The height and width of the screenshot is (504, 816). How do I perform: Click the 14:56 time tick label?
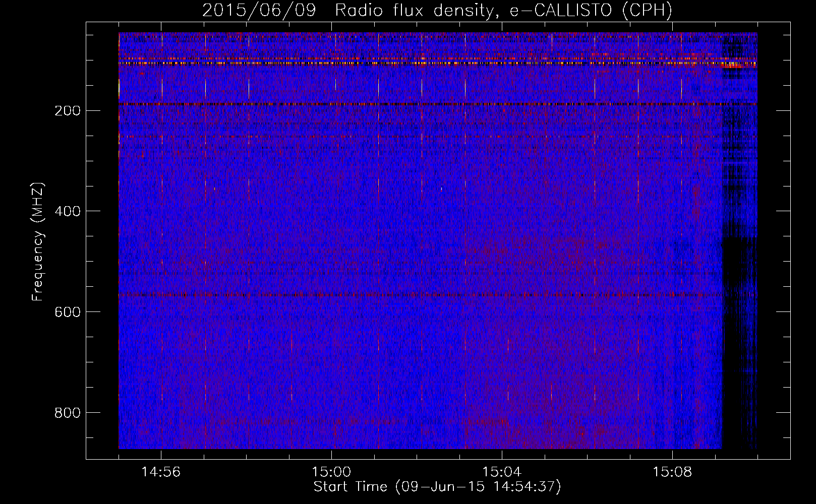click(161, 472)
